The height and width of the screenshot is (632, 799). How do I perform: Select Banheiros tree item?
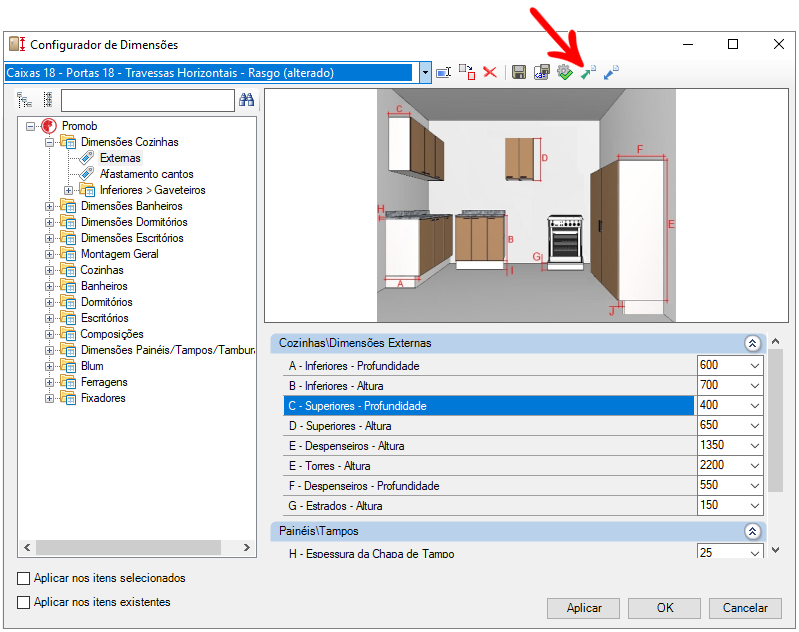[104, 286]
